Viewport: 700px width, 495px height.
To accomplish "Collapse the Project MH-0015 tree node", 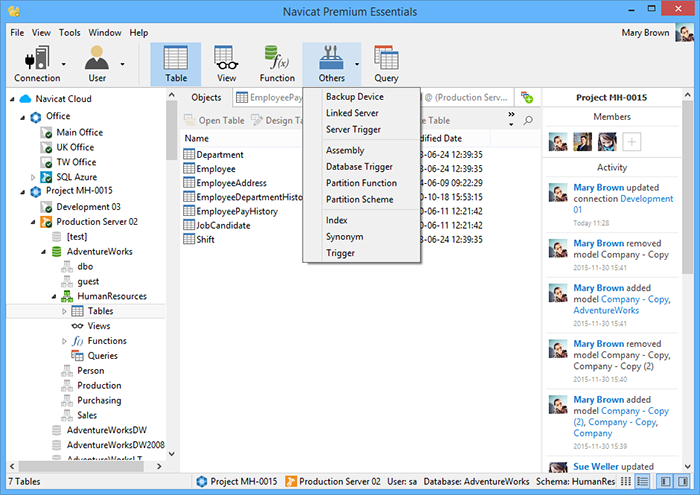I will click(x=22, y=192).
